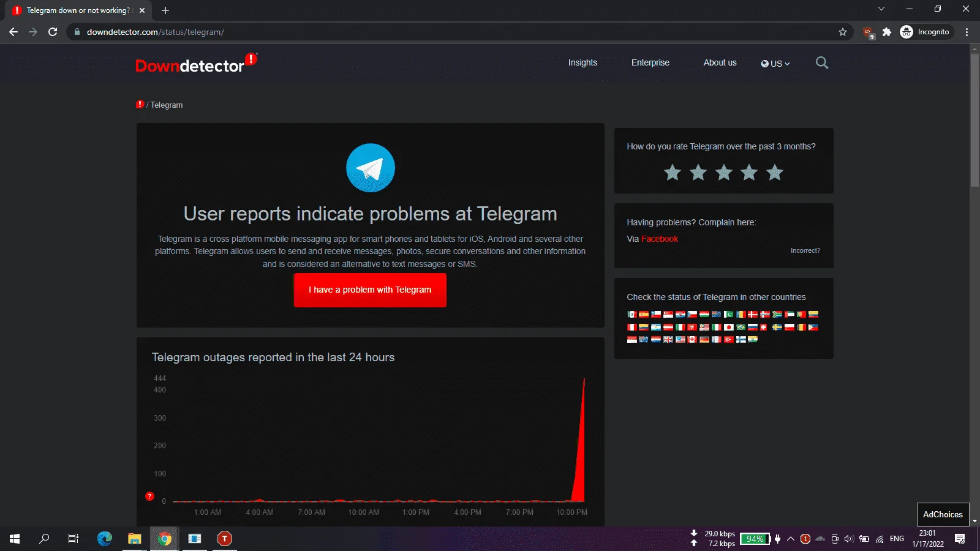Click the page vertical scrollbar
Image resolution: width=980 pixels, height=551 pixels.
coord(974,120)
